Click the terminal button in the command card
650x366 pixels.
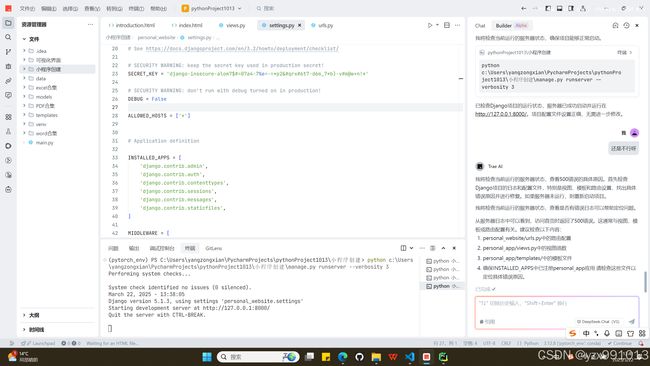pyautogui.click(x=624, y=53)
